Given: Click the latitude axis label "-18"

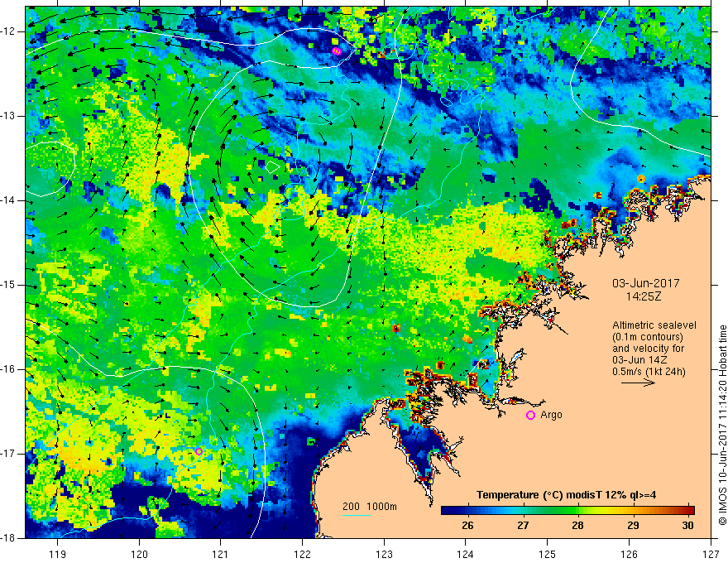Looking at the screenshot, I should tap(9, 538).
